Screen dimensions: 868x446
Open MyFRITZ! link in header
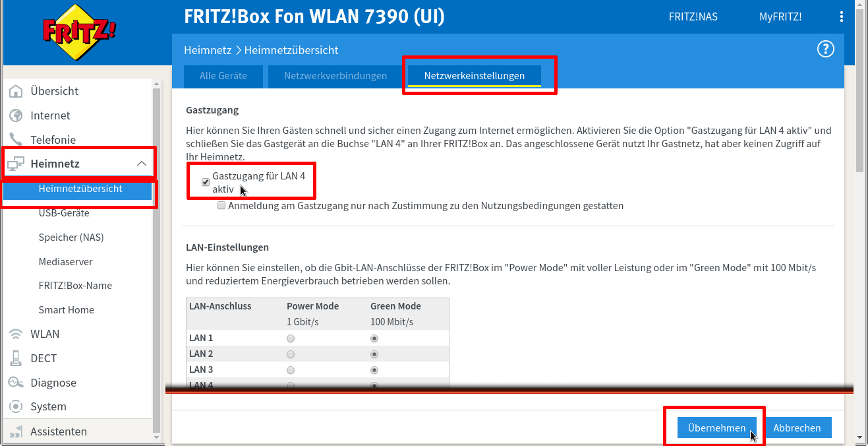[780, 16]
